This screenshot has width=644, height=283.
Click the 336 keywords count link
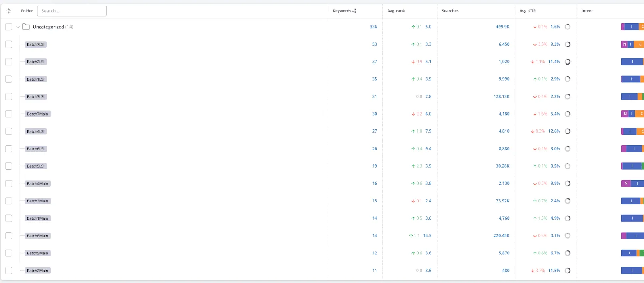[x=373, y=27]
